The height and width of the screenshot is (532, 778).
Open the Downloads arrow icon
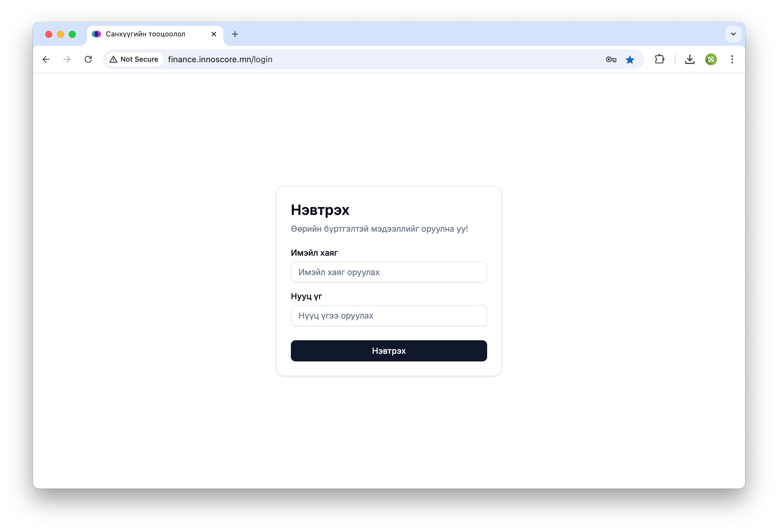click(x=690, y=59)
